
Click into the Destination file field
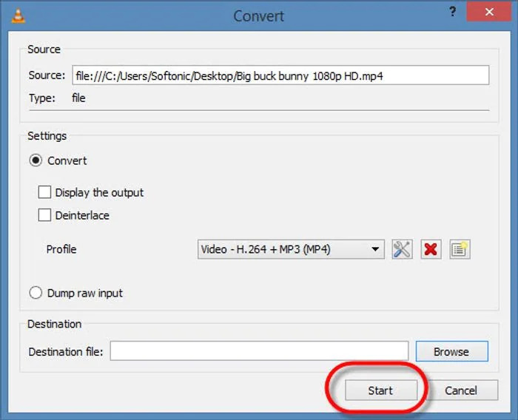(x=259, y=351)
